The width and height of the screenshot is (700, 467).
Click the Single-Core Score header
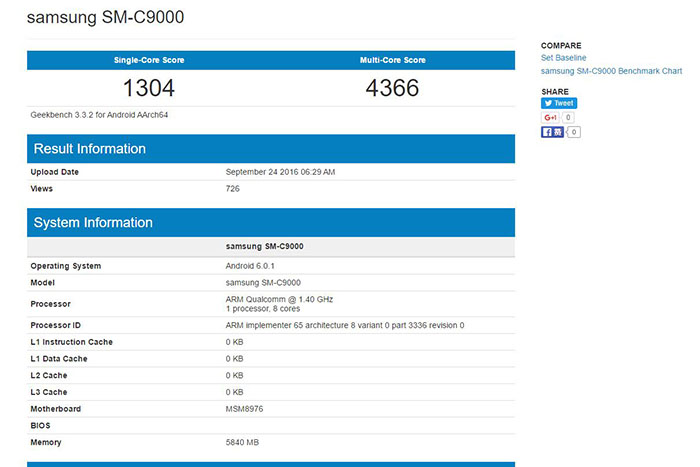[x=149, y=60]
